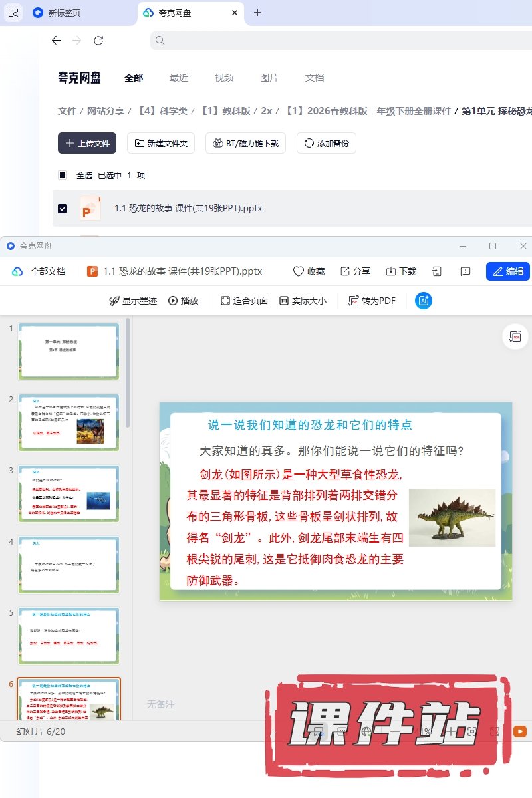Switch to the 视频 (Videos) tab
The width and height of the screenshot is (532, 798).
(x=224, y=78)
